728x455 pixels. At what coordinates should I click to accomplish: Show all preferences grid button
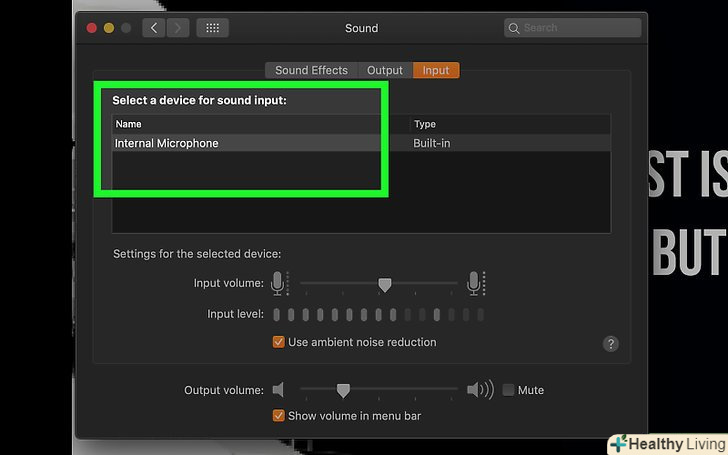213,28
